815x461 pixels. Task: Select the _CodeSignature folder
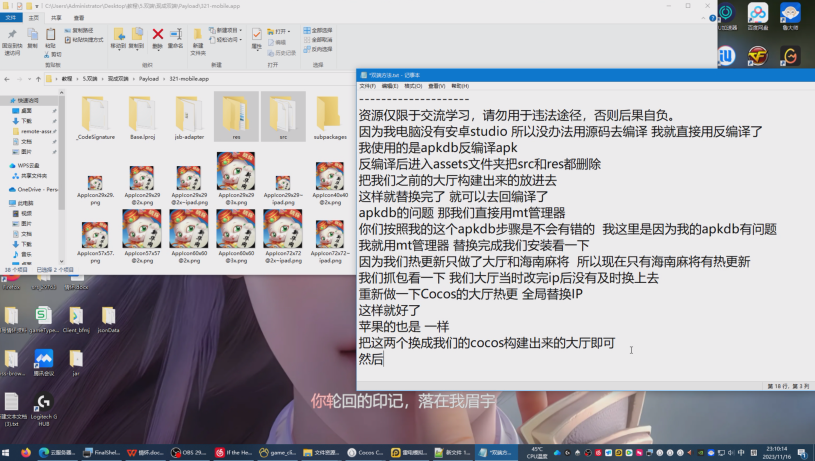point(94,119)
